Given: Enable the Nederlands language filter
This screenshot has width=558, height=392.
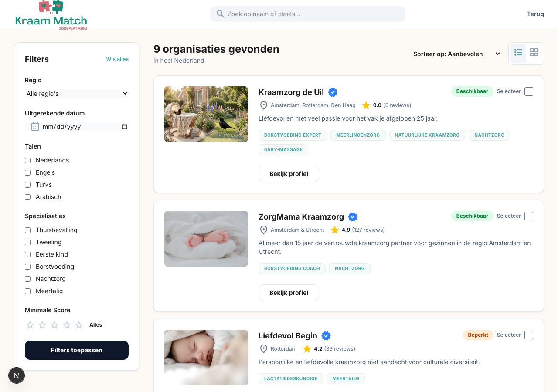Looking at the screenshot, I should click(x=28, y=160).
